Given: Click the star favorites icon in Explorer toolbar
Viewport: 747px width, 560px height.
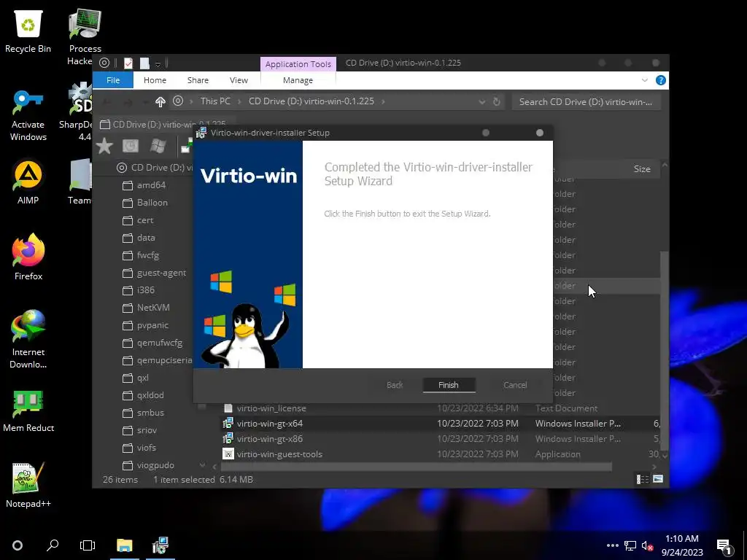Looking at the screenshot, I should point(104,146).
